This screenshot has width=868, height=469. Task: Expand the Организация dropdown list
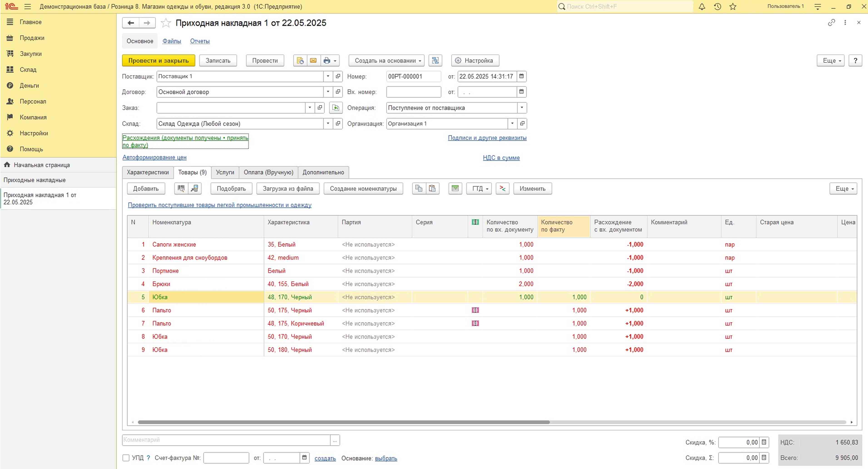512,124
